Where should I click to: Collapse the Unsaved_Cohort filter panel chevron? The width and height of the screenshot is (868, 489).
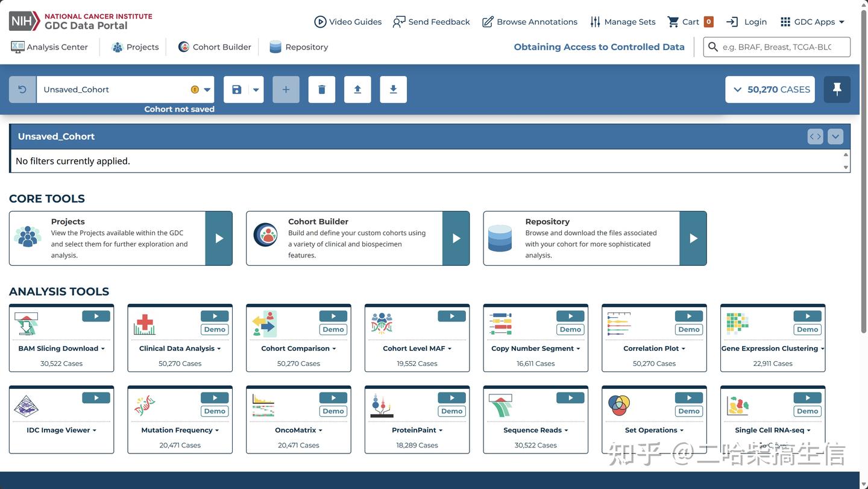835,137
